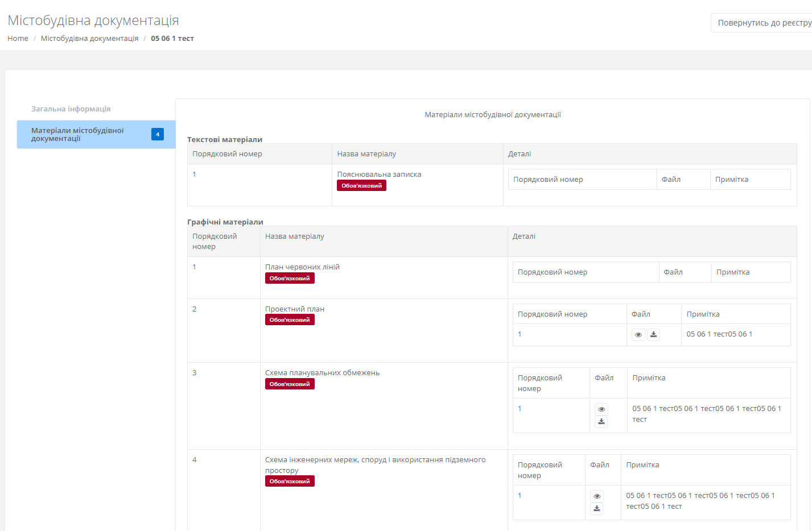Preview file for Схема інженерних мереж row
The image size is (812, 531).
coord(596,496)
